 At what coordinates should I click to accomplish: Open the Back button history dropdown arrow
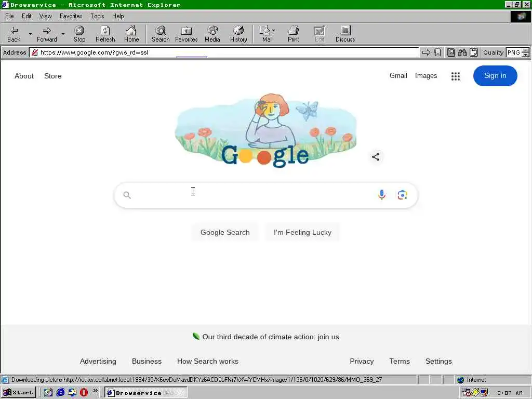point(30,34)
